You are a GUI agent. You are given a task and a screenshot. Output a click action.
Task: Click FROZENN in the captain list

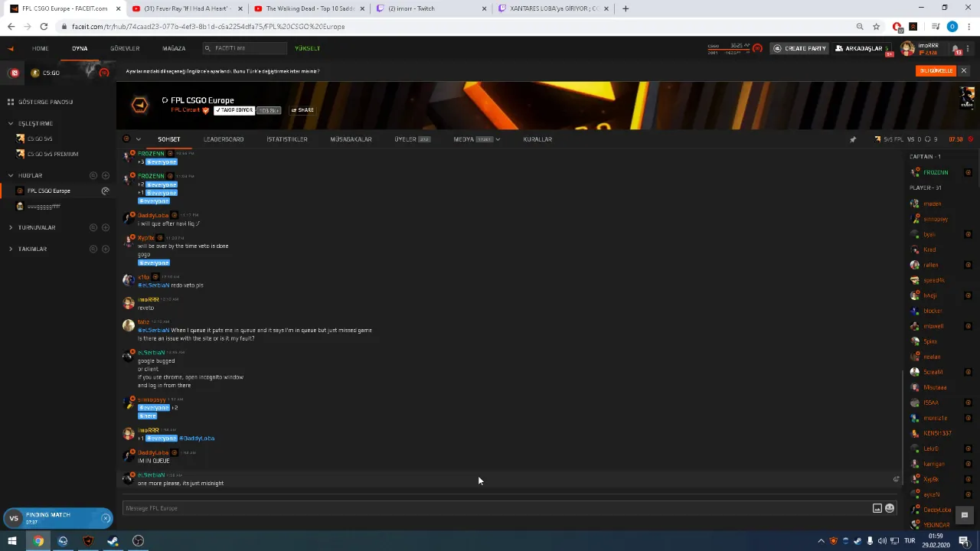tap(936, 172)
